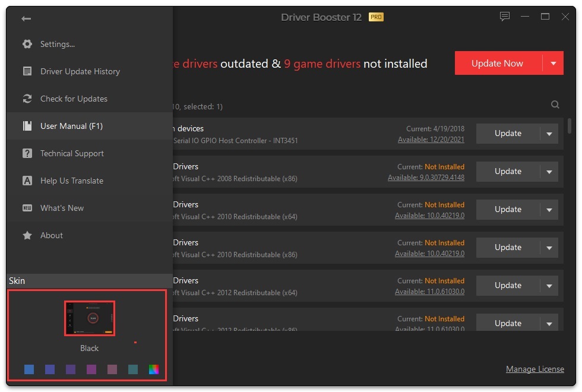Update the Serial IO GPIO Host Controller driver
Image resolution: width=582 pixels, height=392 pixels.
(x=508, y=133)
